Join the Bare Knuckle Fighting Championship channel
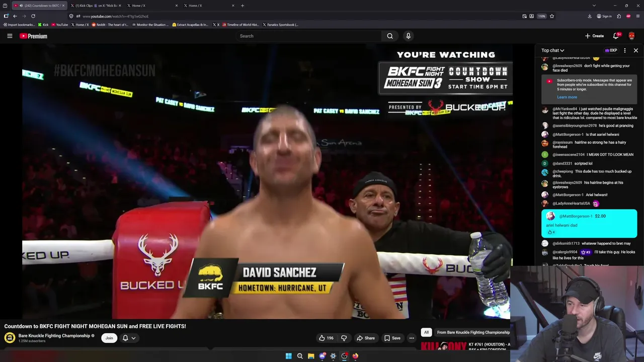This screenshot has width=644, height=362. (109, 338)
